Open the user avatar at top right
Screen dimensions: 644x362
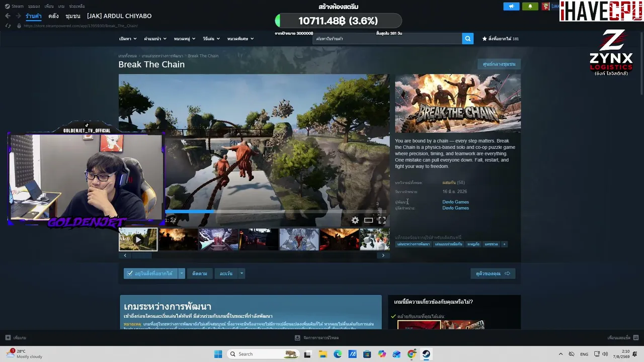[x=545, y=7]
